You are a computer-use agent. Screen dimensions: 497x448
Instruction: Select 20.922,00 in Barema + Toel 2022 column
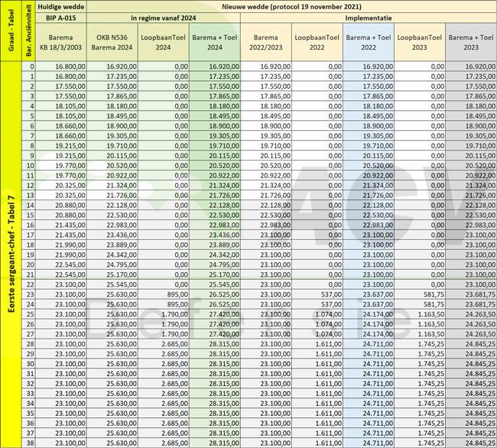click(369, 176)
